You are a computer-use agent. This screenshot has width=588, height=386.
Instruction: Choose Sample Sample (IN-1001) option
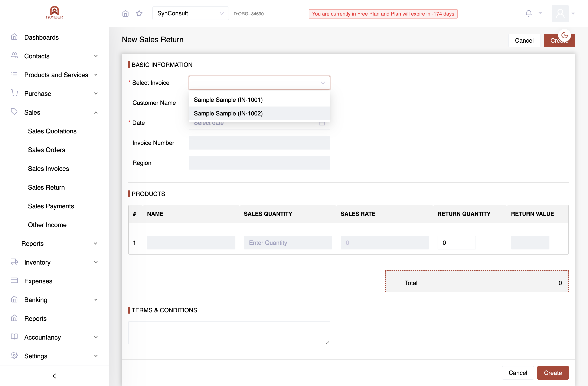(259, 100)
